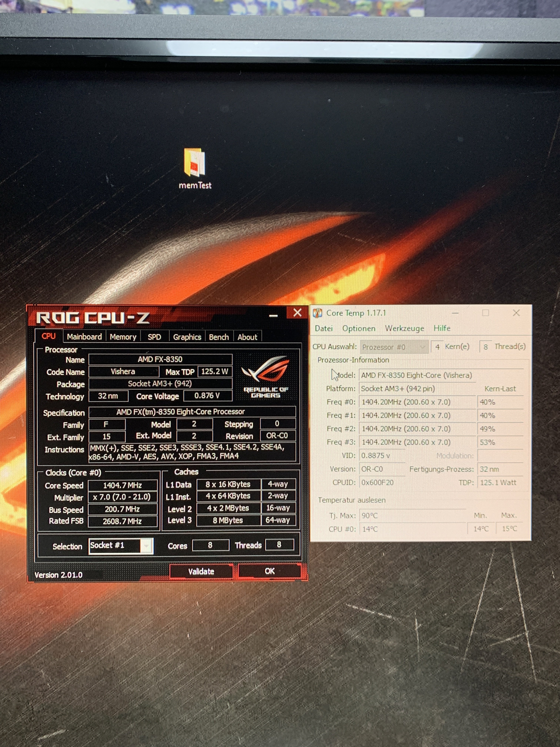Viewport: 560px width, 747px height.
Task: Go to the Bench tab
Action: [219, 337]
